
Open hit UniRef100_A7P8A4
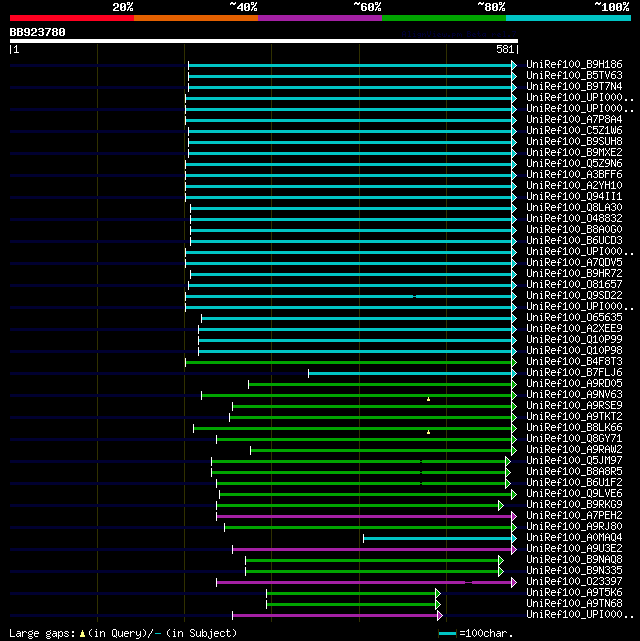574,119
